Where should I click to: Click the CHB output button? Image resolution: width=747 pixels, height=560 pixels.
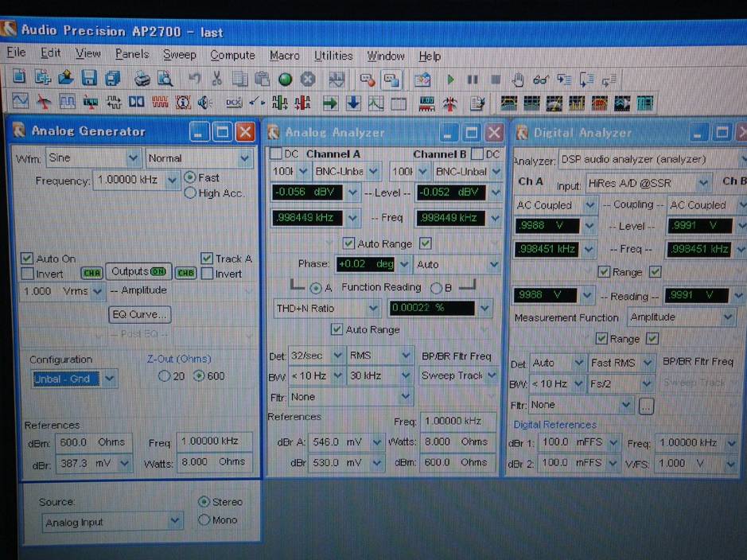(185, 273)
